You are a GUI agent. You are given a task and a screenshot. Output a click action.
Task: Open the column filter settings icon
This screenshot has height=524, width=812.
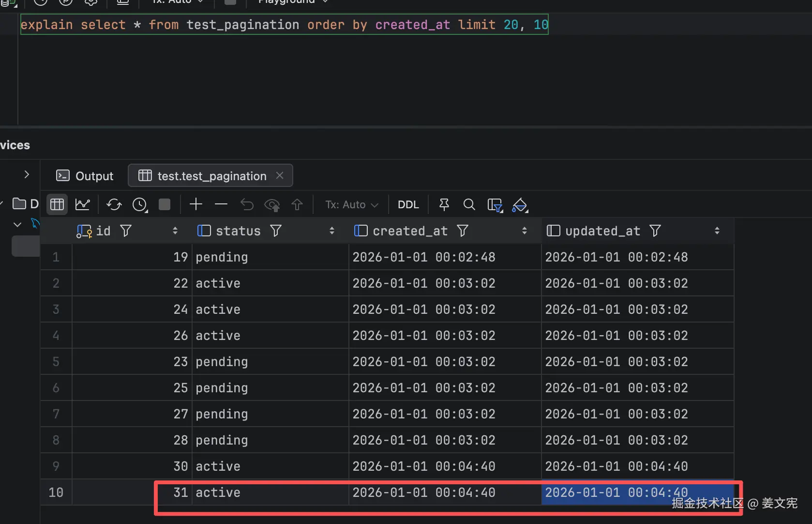[495, 205]
